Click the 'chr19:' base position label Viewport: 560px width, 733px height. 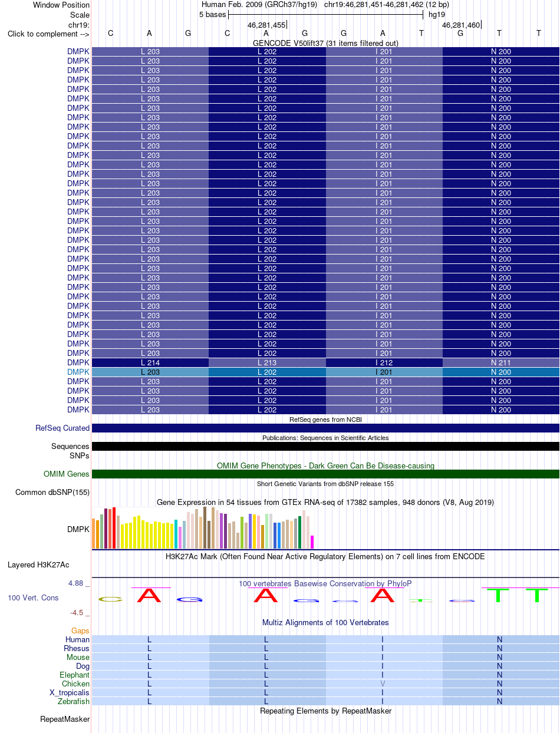[79, 25]
